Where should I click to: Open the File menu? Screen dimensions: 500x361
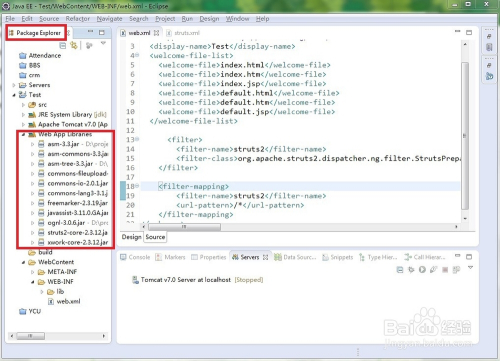tap(10, 19)
